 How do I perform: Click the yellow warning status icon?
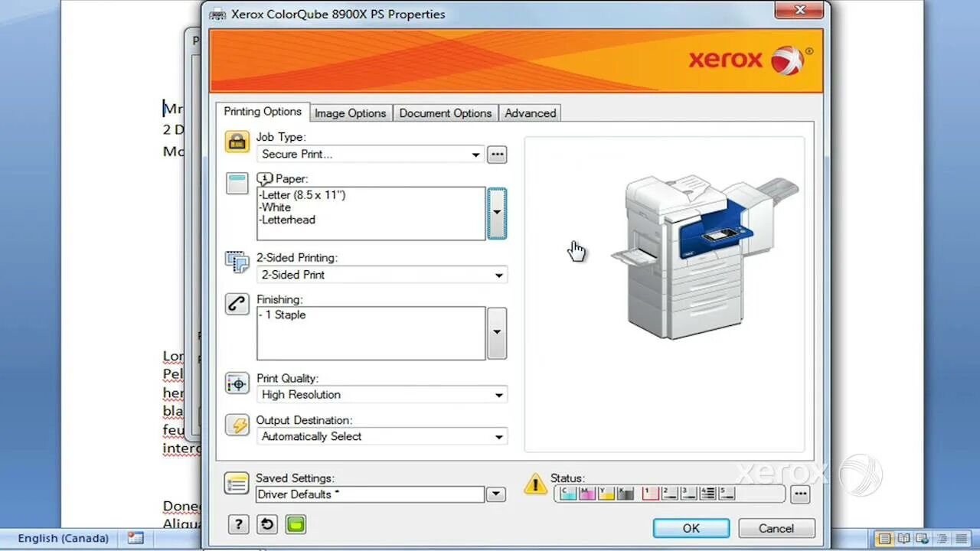coord(535,484)
